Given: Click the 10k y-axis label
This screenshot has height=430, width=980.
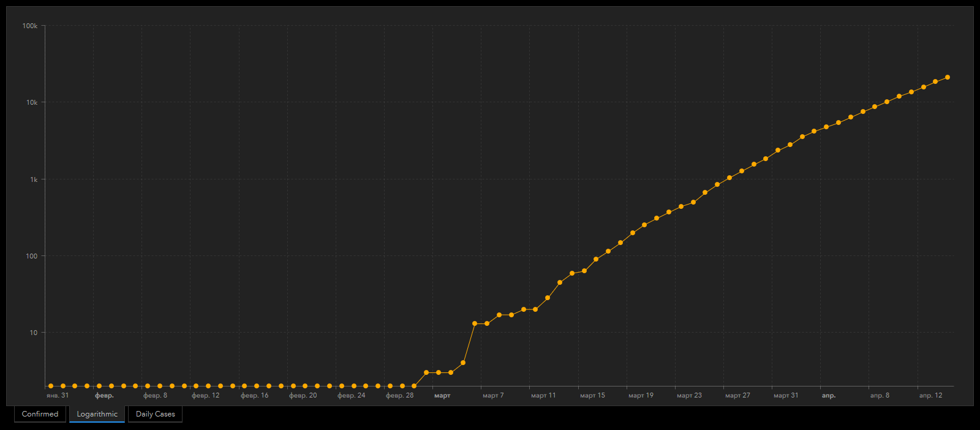Looking at the screenshot, I should point(32,102).
